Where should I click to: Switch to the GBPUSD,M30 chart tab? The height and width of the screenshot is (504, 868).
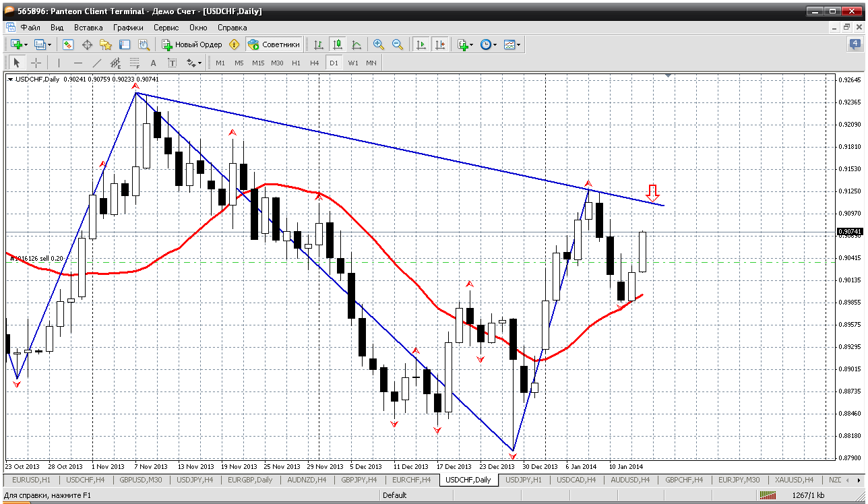[x=139, y=480]
